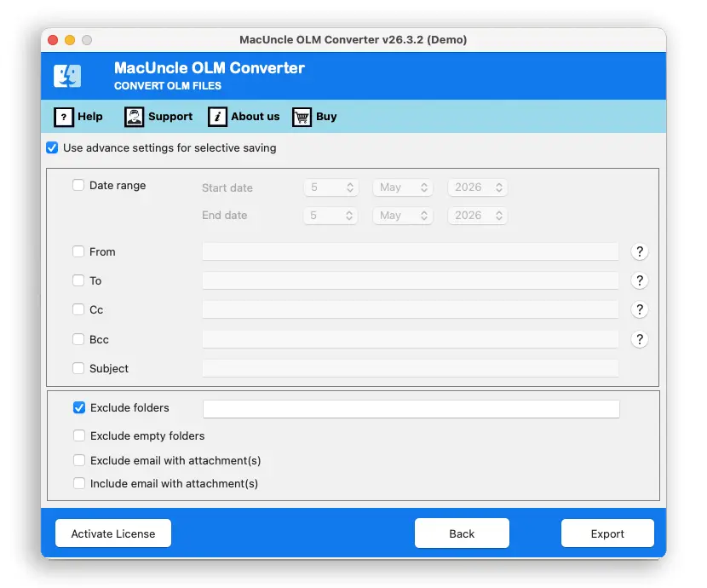Open the End date month dropdown
The image size is (707, 588).
click(403, 216)
